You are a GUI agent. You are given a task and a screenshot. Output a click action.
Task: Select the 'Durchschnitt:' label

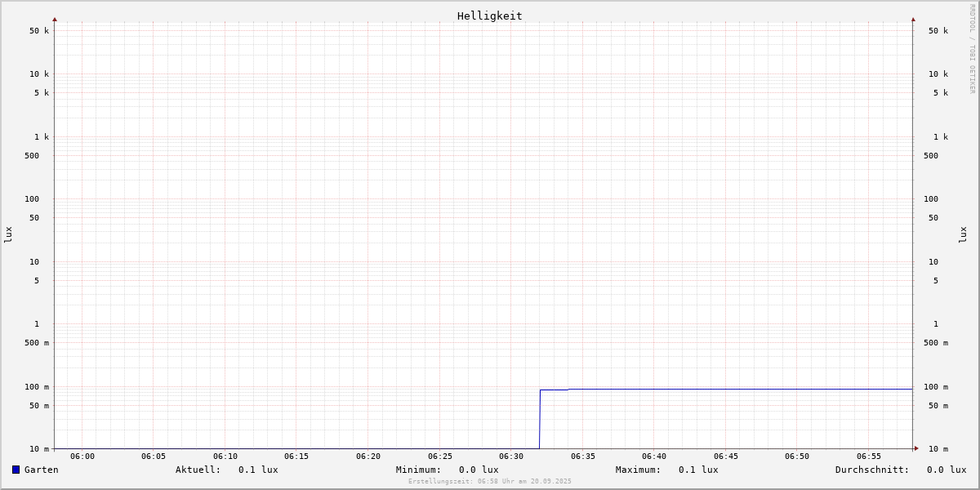pyautogui.click(x=872, y=470)
